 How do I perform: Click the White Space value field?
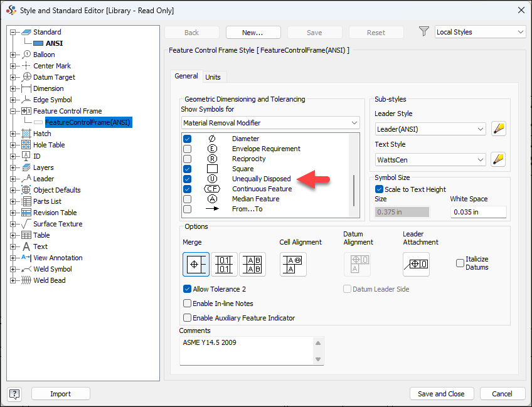tap(478, 212)
